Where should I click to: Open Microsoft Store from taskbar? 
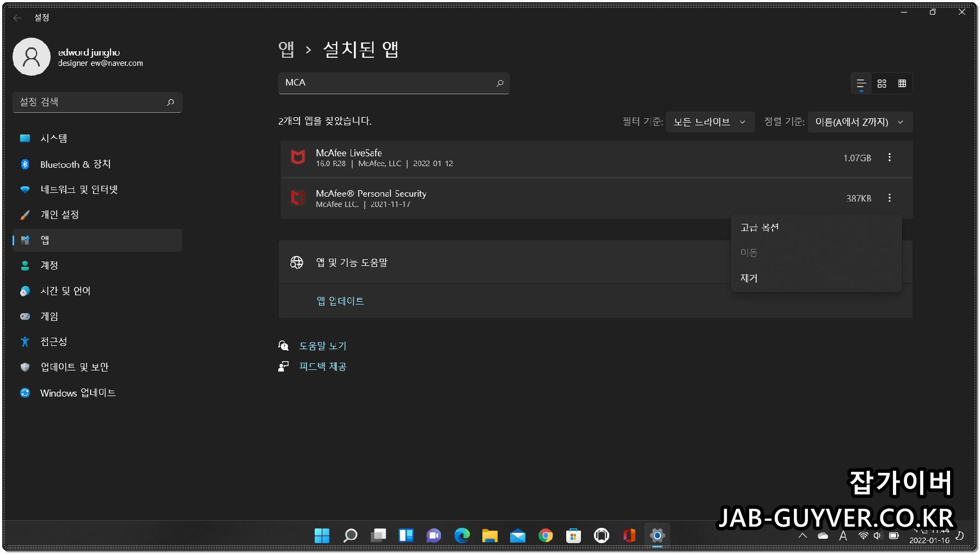click(573, 535)
